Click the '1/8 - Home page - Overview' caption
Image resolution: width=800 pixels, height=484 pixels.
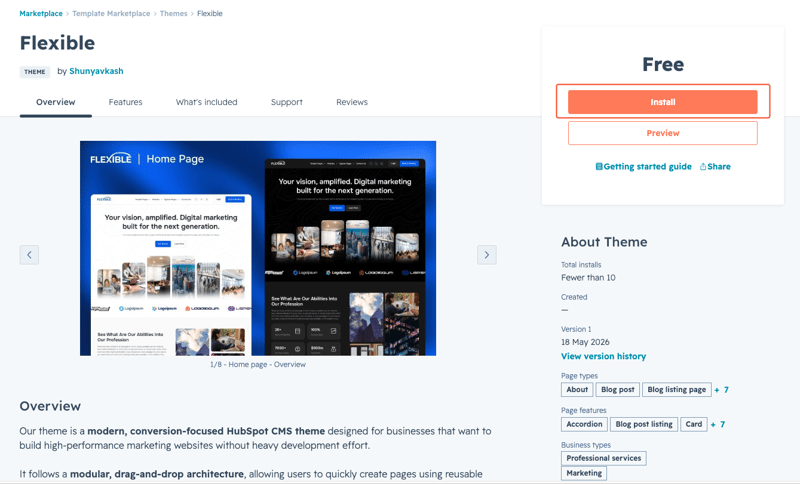tap(258, 365)
